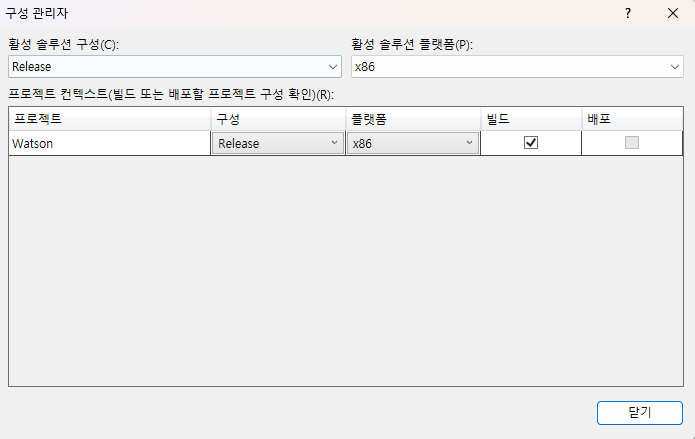This screenshot has width=695, height=439.
Task: Click the 활성 솔루션 구성(C) label
Action: (63, 44)
